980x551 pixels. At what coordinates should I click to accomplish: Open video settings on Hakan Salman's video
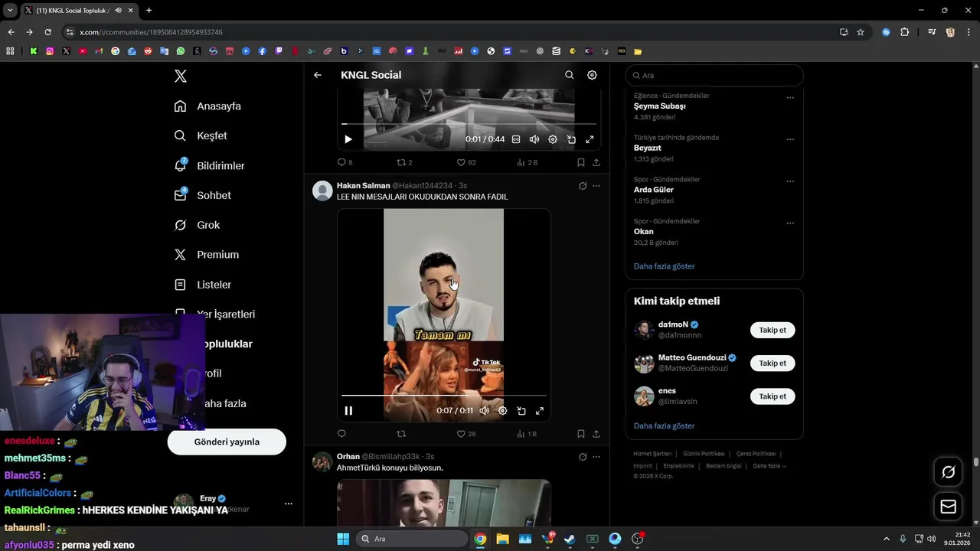(x=503, y=411)
